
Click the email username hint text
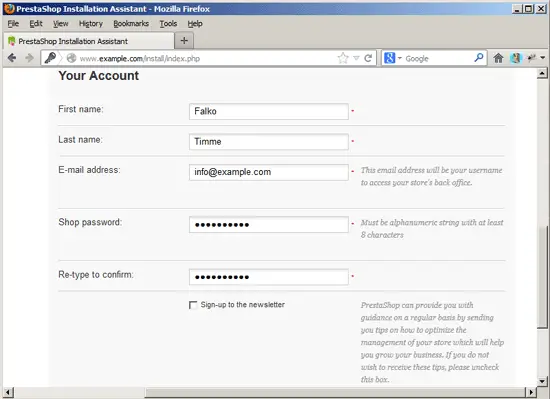tap(431, 176)
